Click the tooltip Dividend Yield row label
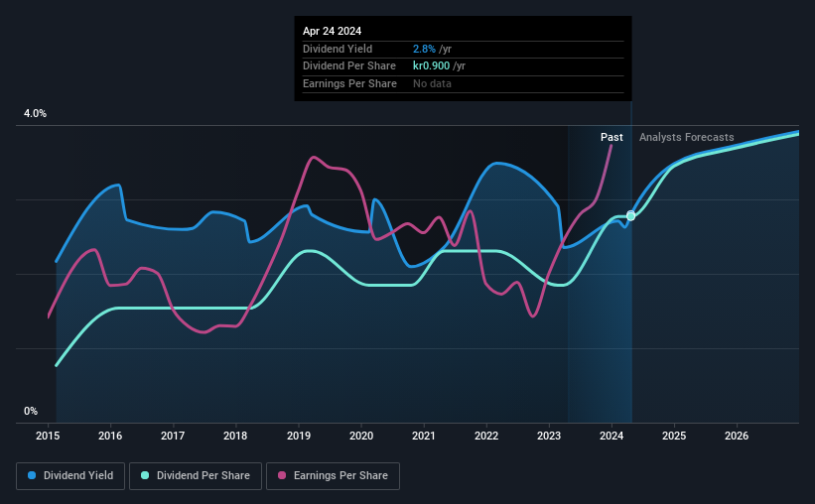Screen dimensions: 815x504 [x=338, y=49]
